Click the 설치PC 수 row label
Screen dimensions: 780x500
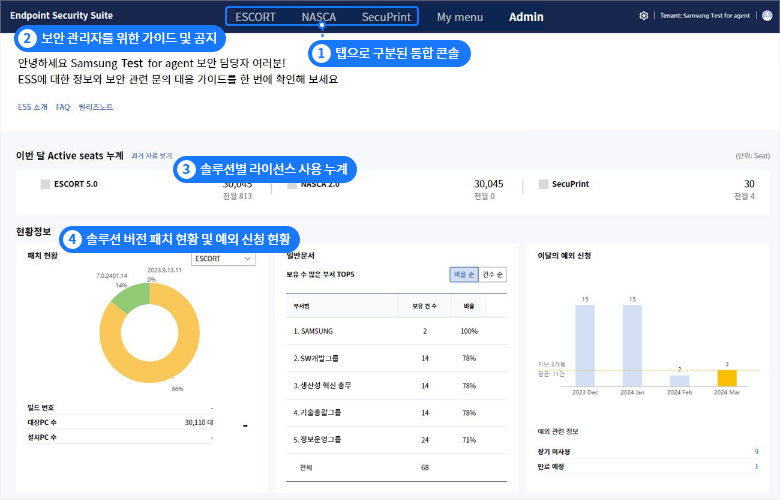click(x=42, y=437)
